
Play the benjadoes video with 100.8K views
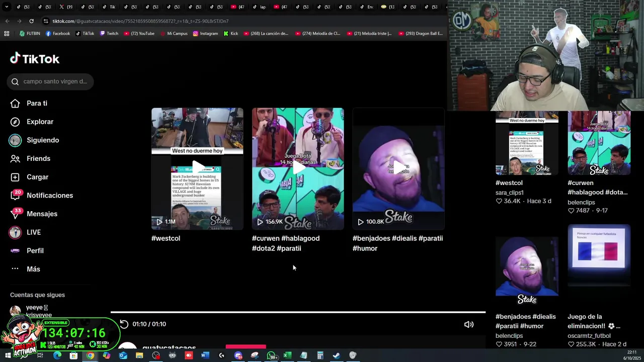click(398, 168)
